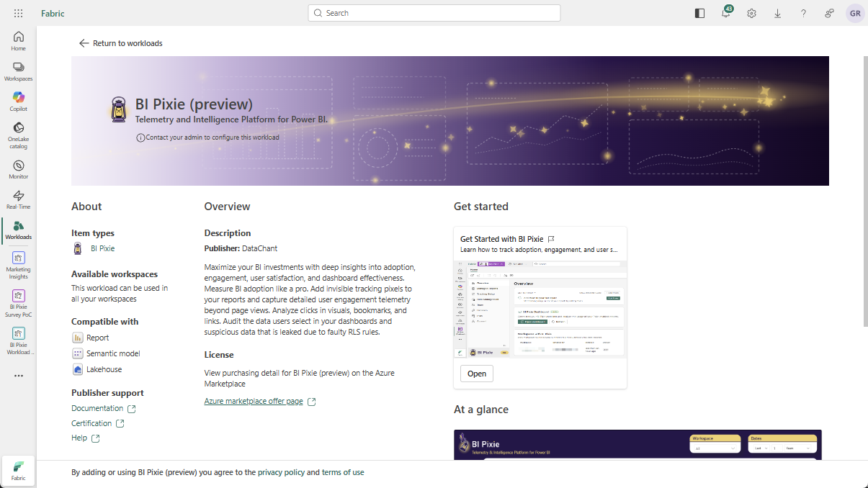Click the flag icon on Get Started card
Viewport: 868px width, 488px height.
coord(551,239)
